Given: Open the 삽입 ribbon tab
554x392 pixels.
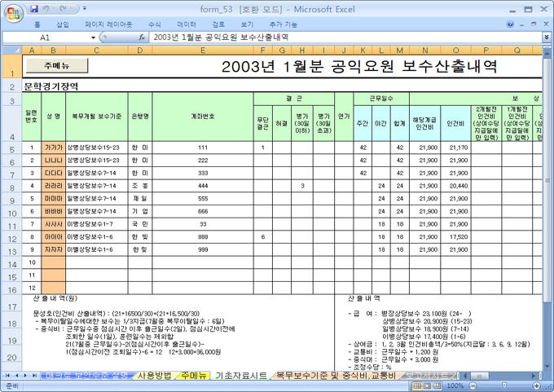Looking at the screenshot, I should point(63,24).
